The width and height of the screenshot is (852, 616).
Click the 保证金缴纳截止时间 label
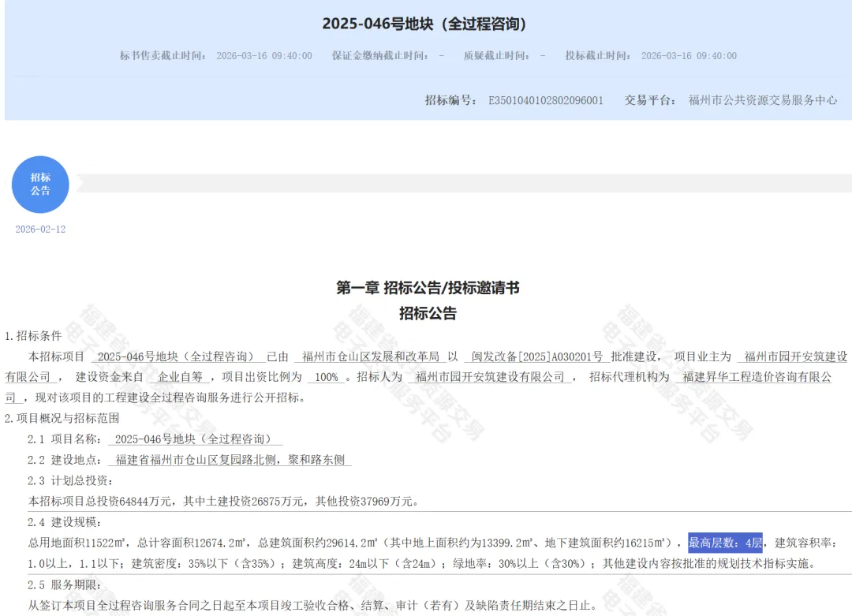[x=380, y=56]
